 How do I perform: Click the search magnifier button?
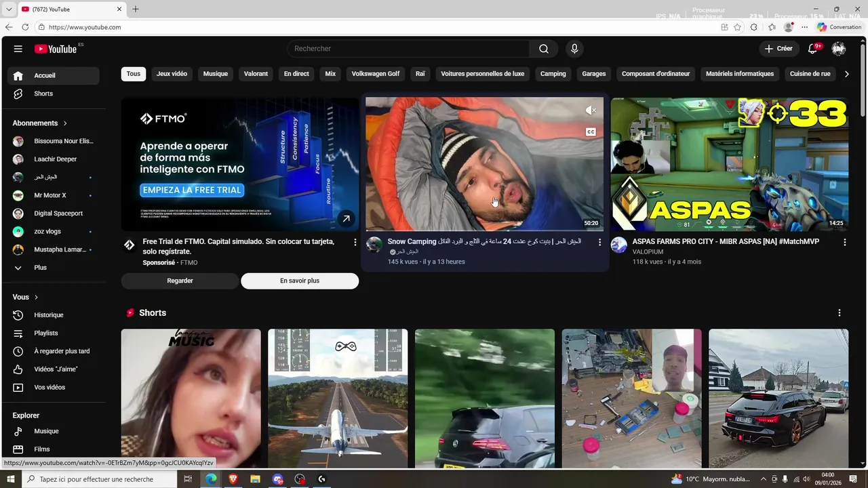(x=544, y=49)
